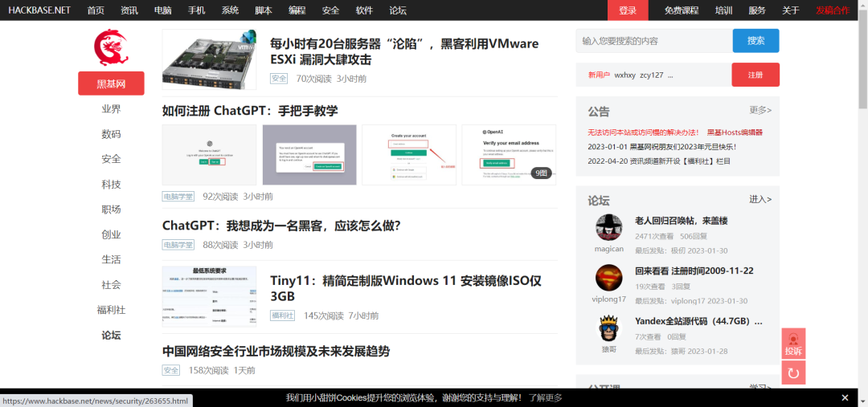This screenshot has height=407, width=868.
Task: Open 培训 in top bar
Action: (723, 10)
